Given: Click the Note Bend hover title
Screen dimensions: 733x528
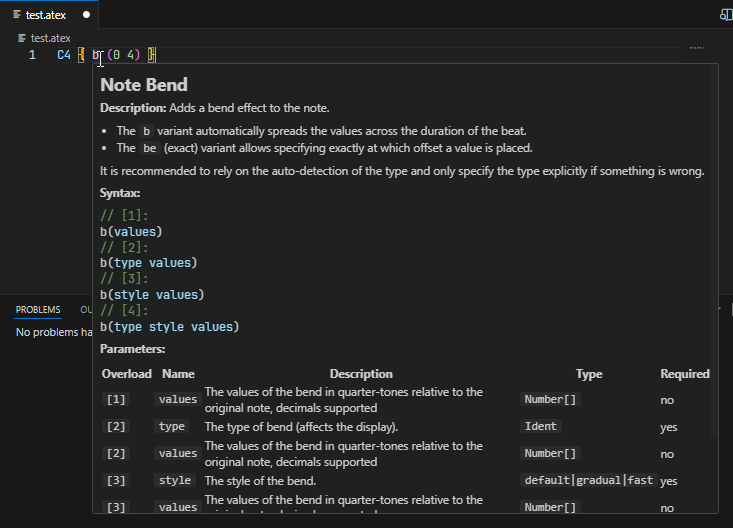Looking at the screenshot, I should tap(144, 85).
